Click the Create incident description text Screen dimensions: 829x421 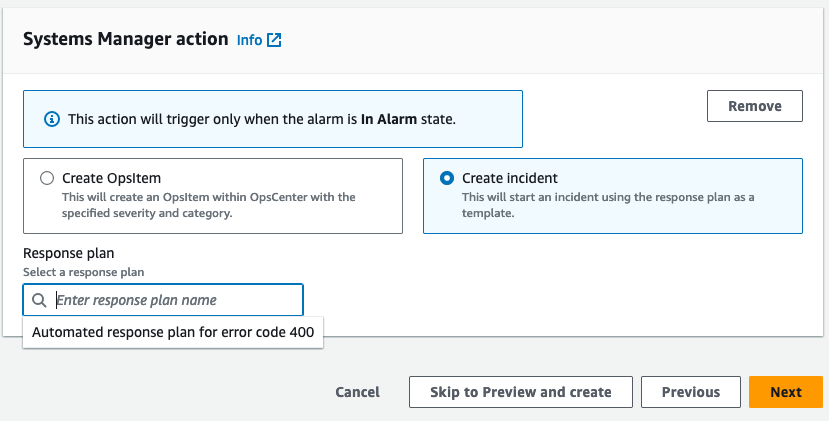[608, 205]
